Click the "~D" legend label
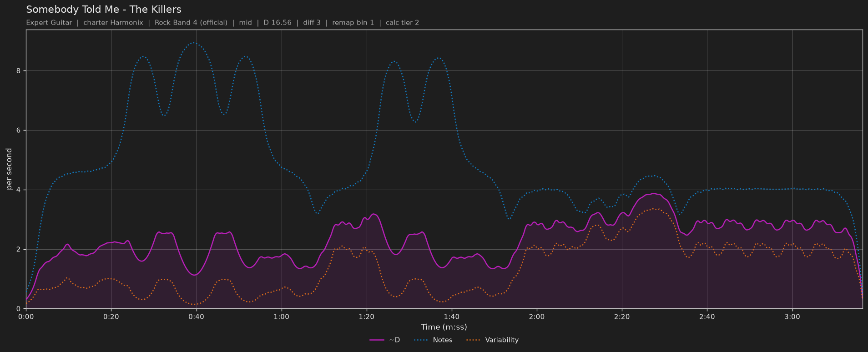 (394, 340)
